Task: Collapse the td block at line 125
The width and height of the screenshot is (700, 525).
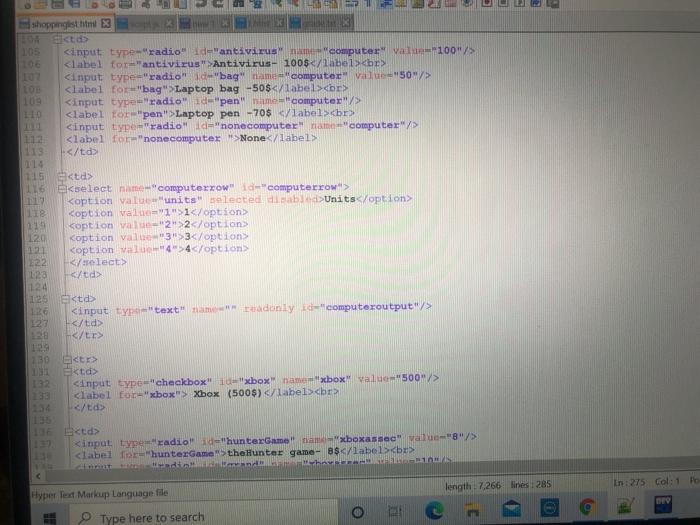Action: click(x=66, y=299)
